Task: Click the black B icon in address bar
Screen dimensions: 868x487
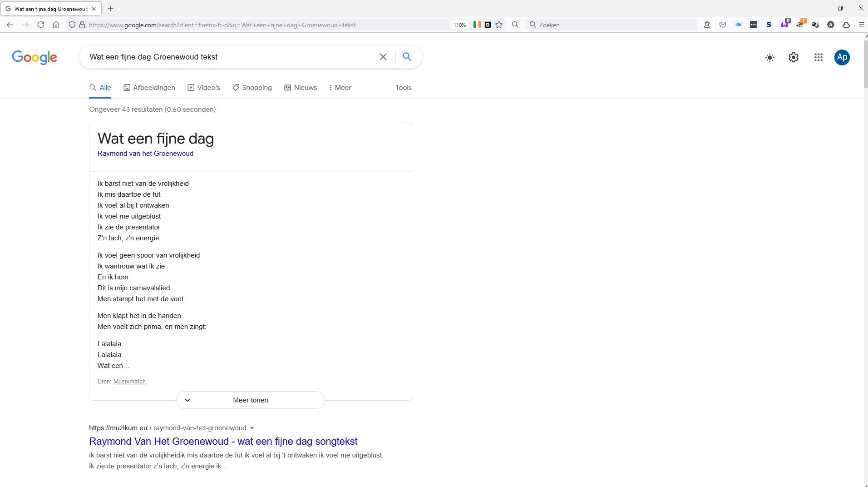Action: pos(488,25)
